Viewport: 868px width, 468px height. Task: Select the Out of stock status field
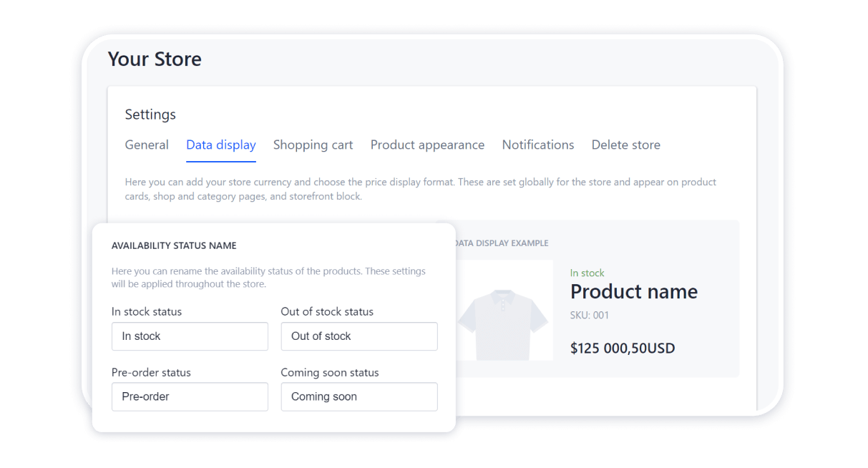[x=359, y=336]
